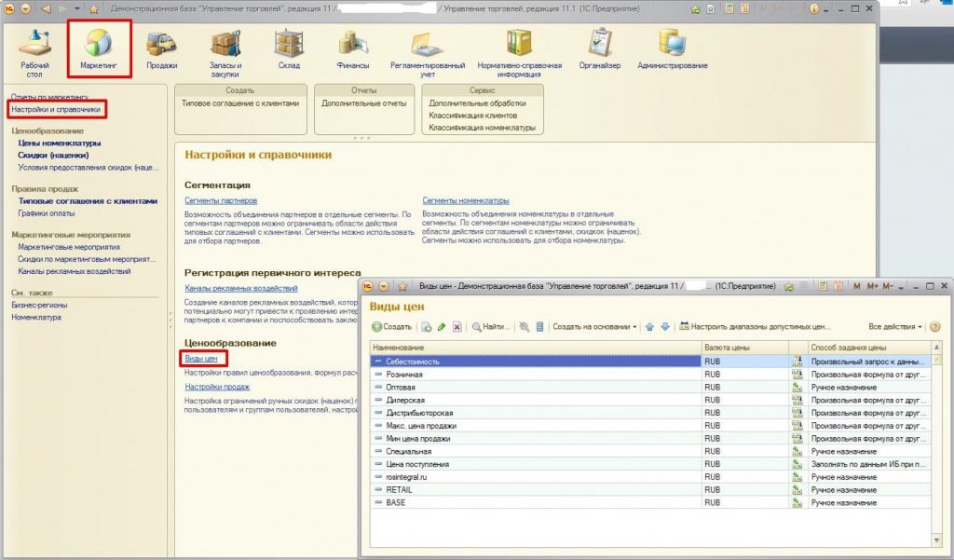Open calculator icon in Виды цен title bar

[x=823, y=286]
